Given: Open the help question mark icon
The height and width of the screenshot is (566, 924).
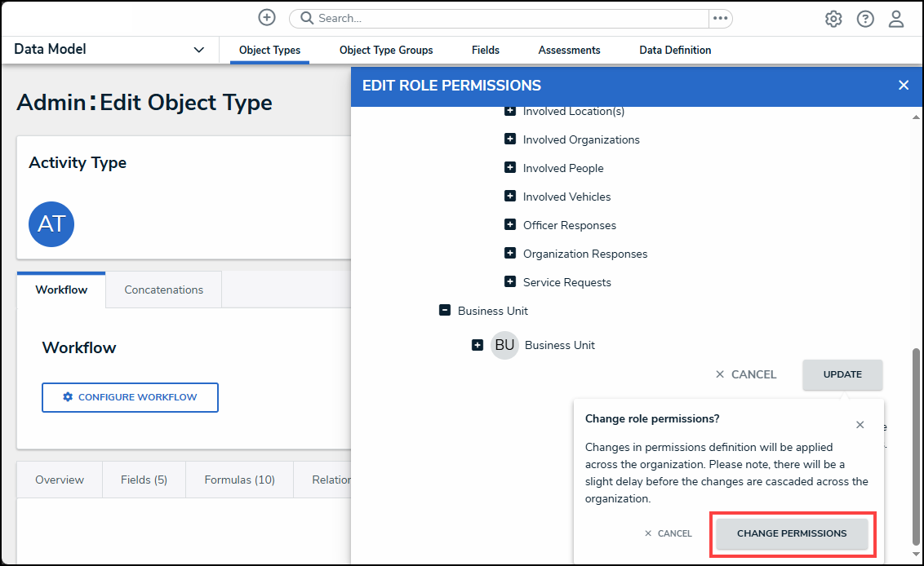Looking at the screenshot, I should click(x=865, y=19).
